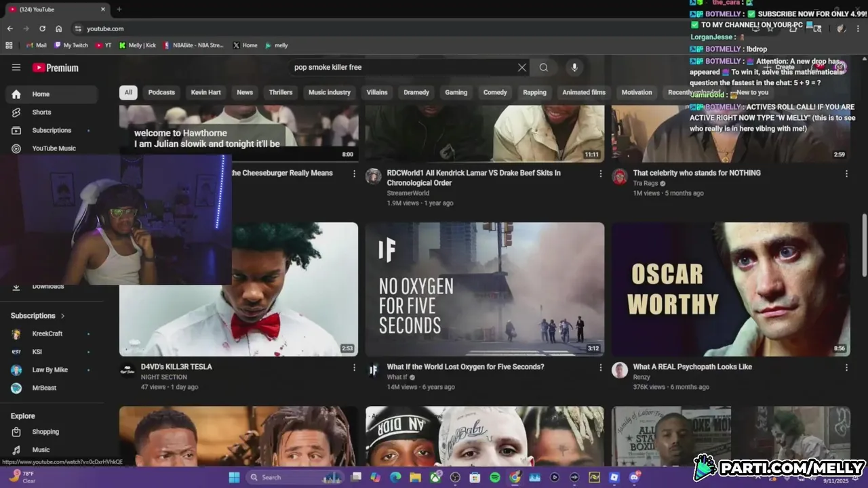Click the browser home icon

pos(58,28)
